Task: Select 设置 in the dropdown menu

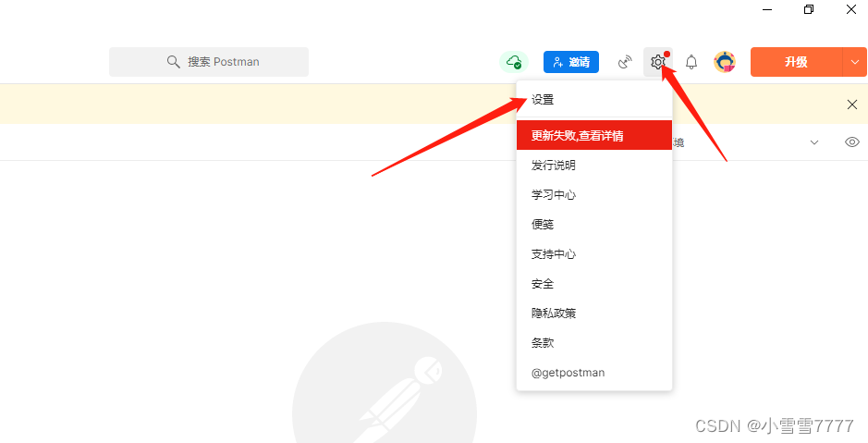Action: [594, 100]
